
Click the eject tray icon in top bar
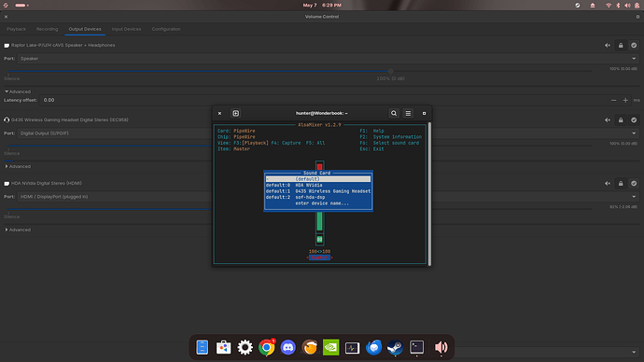(x=593, y=6)
